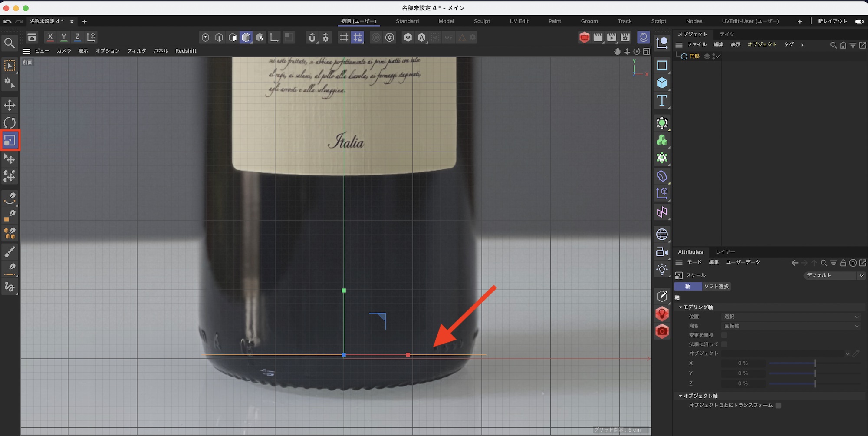868x436 pixels.
Task: Open the 向き dropdown showing 回転軸
Action: [791, 326]
